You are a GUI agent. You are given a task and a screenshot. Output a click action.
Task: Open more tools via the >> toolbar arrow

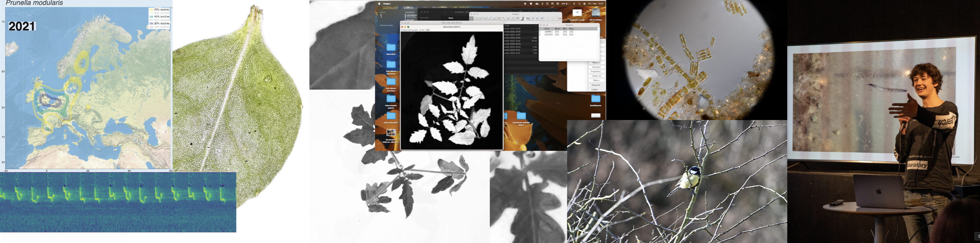coord(560,19)
